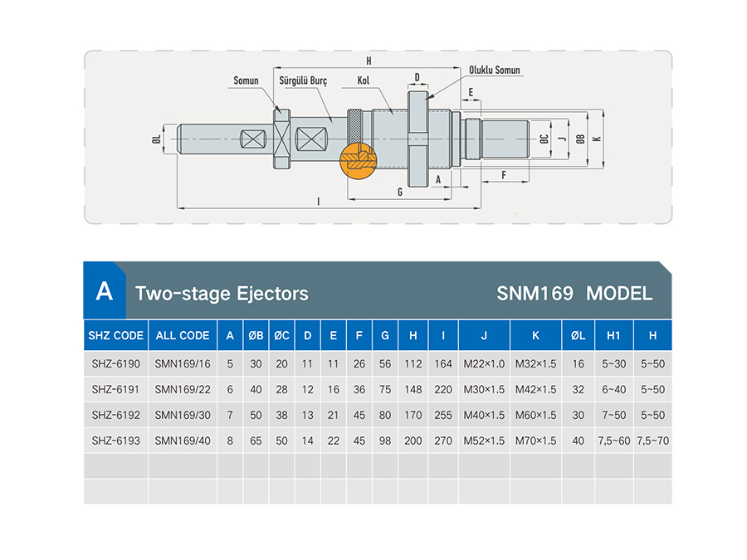This screenshot has height=560, width=747.
Task: Click the blue "A" section badge
Action: click(105, 290)
